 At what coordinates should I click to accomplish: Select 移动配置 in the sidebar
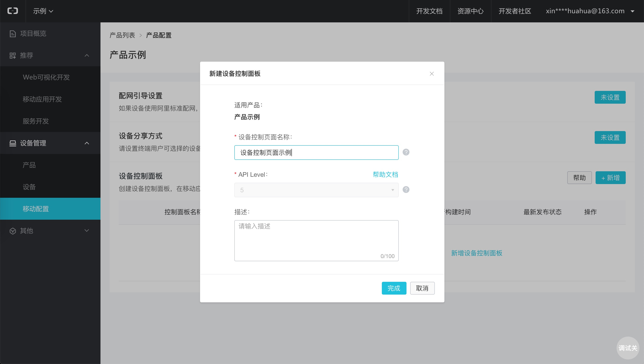(x=50, y=209)
